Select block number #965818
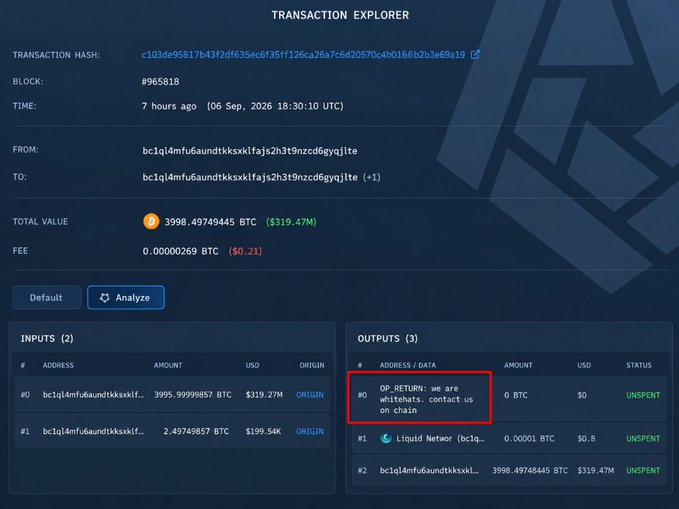The image size is (679, 509). [160, 81]
